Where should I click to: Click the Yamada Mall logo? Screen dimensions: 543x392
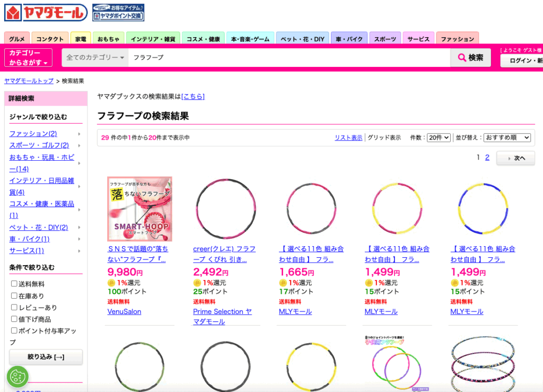point(46,13)
